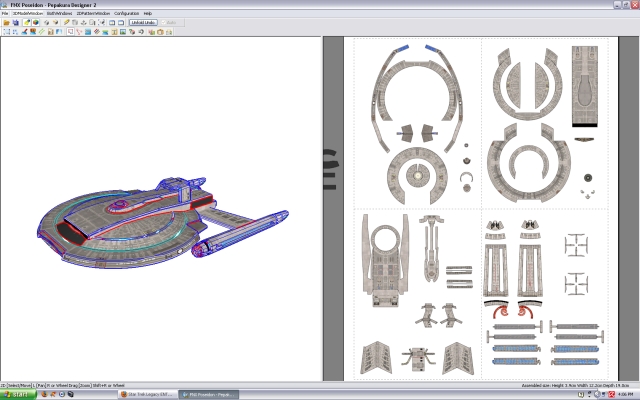The height and width of the screenshot is (400, 640).
Task: Click the red-green boxes icon
Action: click(x=151, y=31)
